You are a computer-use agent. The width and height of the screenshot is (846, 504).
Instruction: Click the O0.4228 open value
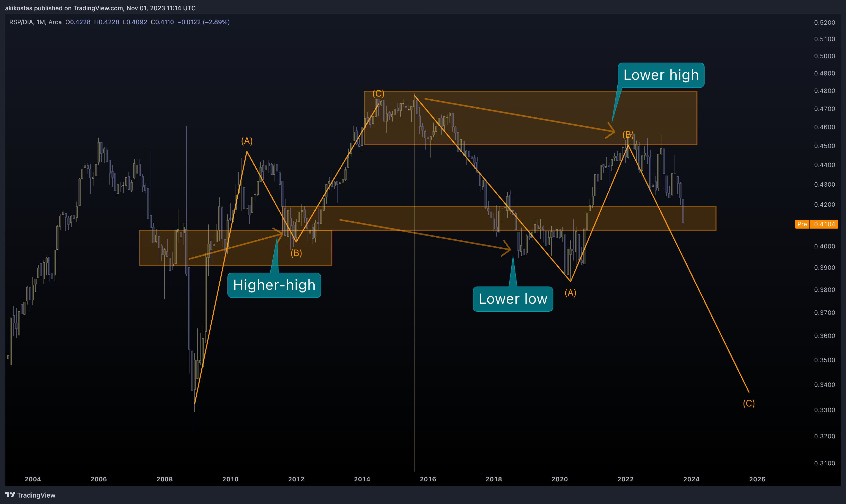pos(78,22)
